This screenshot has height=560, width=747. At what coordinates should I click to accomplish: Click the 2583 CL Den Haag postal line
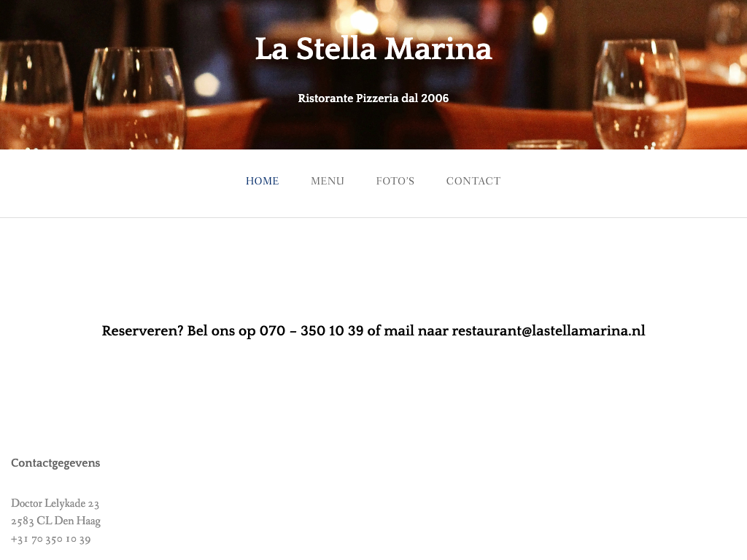pyautogui.click(x=56, y=521)
